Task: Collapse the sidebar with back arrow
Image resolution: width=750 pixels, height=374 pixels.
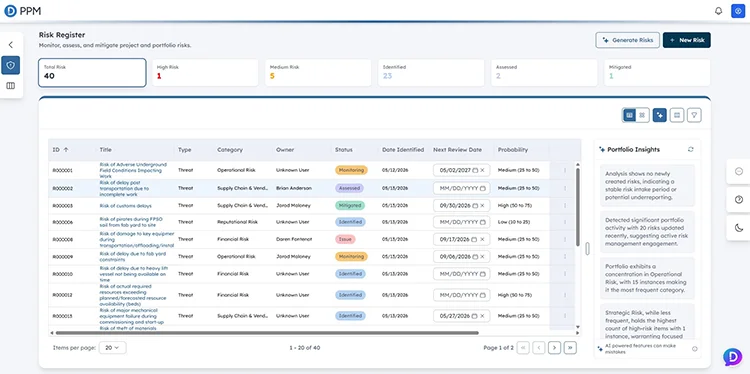Action: pyautogui.click(x=11, y=45)
